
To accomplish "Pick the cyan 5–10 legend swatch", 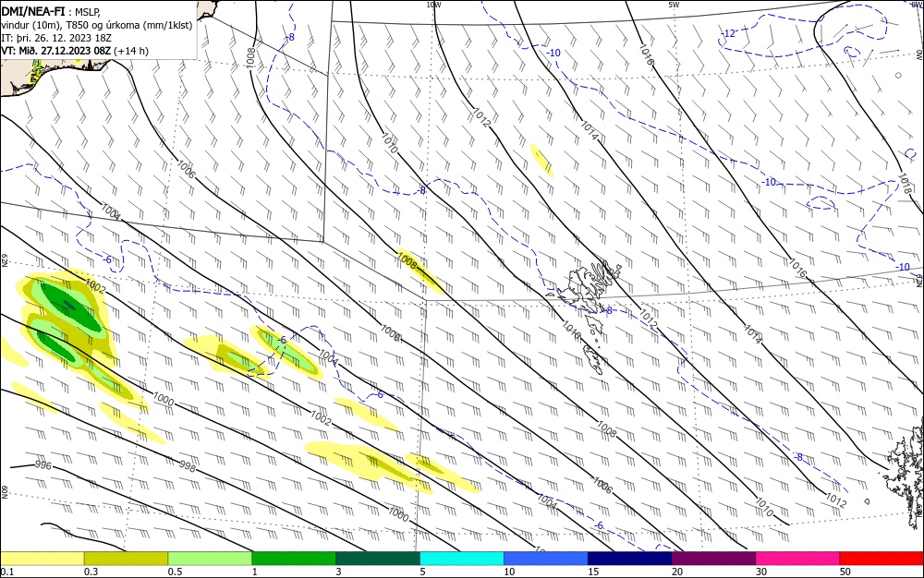I will click(x=462, y=559).
